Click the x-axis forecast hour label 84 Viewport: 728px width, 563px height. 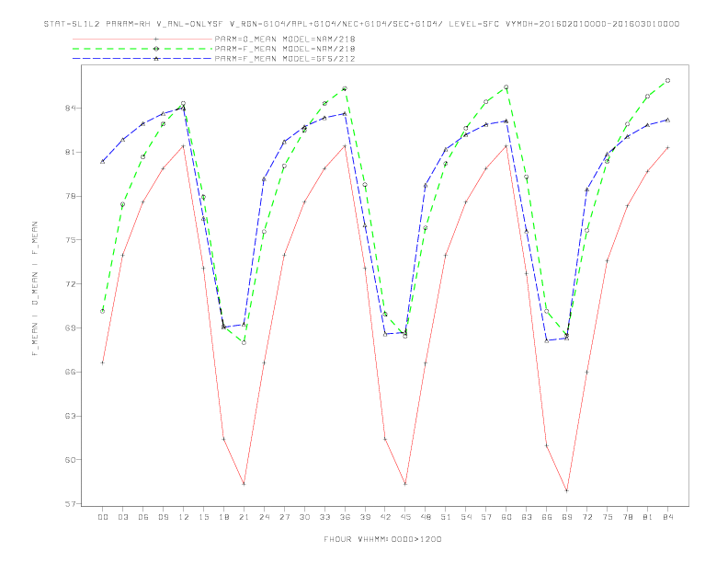[x=668, y=517]
